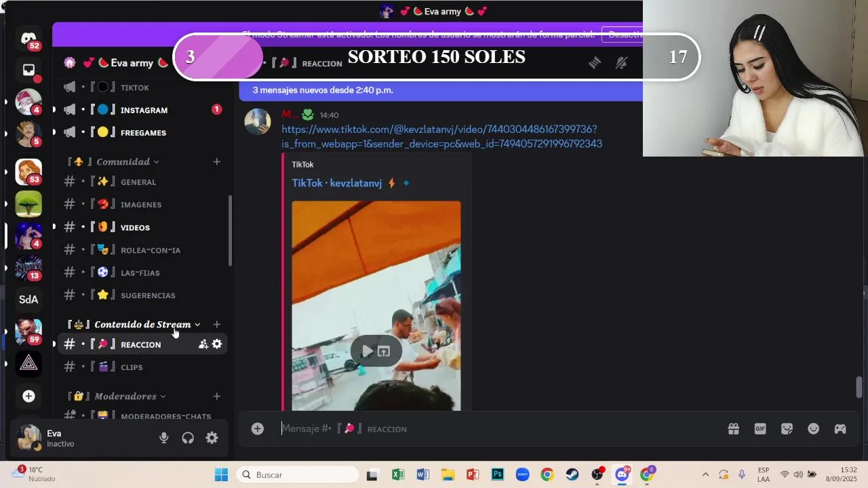
Task: Open the apps/activities game controller icon
Action: 840,428
